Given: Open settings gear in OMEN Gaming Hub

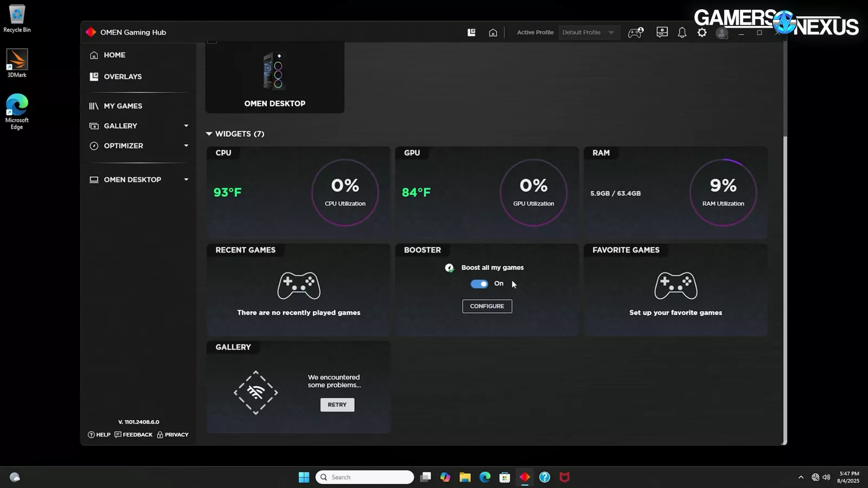Looking at the screenshot, I should click(702, 33).
